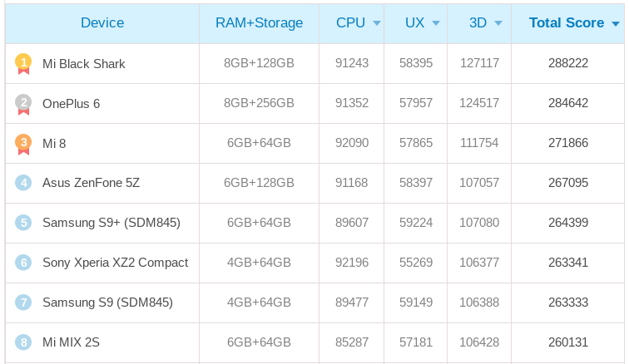Click the total score 263341
Viewport: 629px width, 364px height.
[568, 263]
